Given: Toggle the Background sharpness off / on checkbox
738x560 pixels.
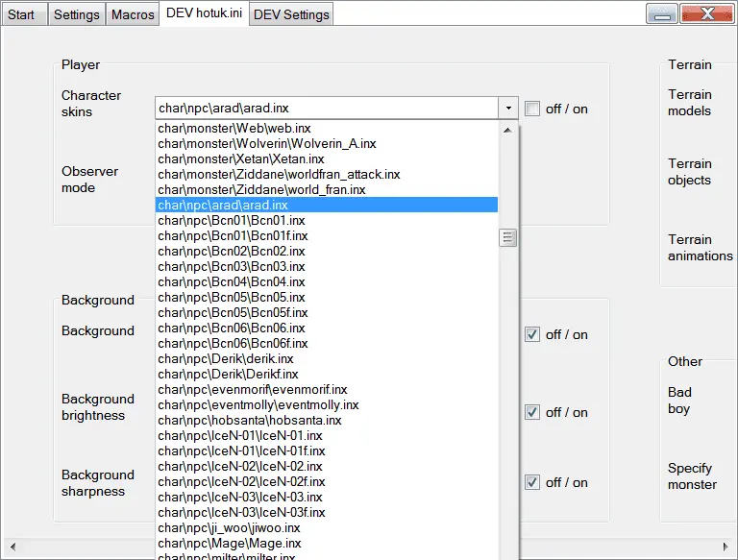Looking at the screenshot, I should pyautogui.click(x=532, y=482).
